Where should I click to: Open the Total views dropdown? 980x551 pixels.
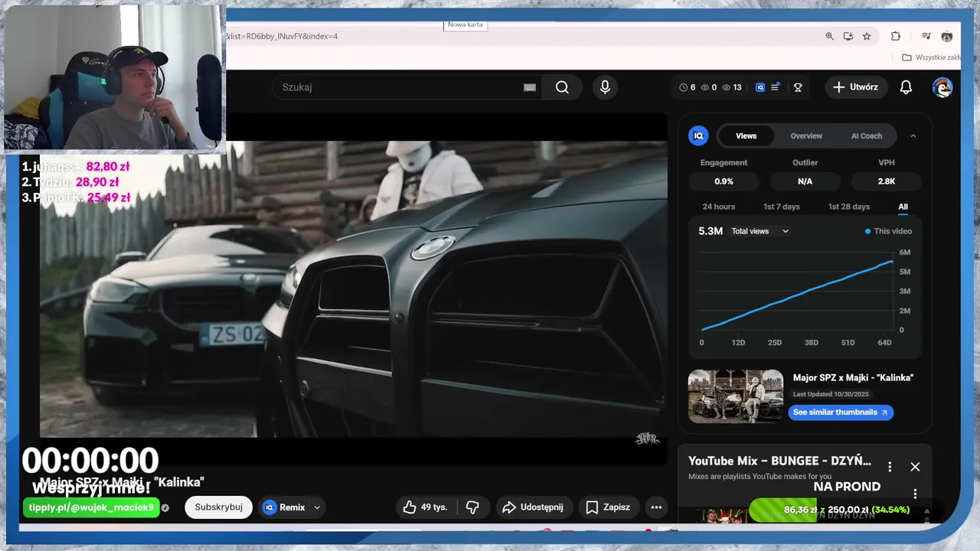pos(759,231)
